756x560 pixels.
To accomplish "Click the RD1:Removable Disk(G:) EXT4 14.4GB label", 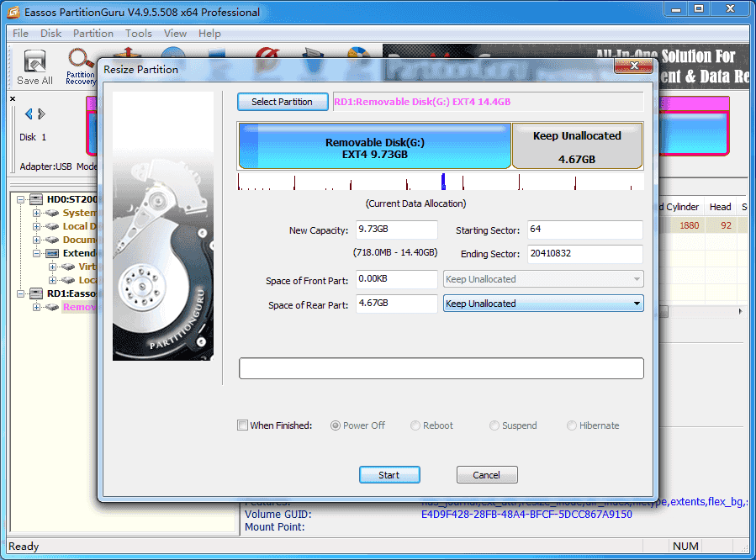I will [422, 102].
